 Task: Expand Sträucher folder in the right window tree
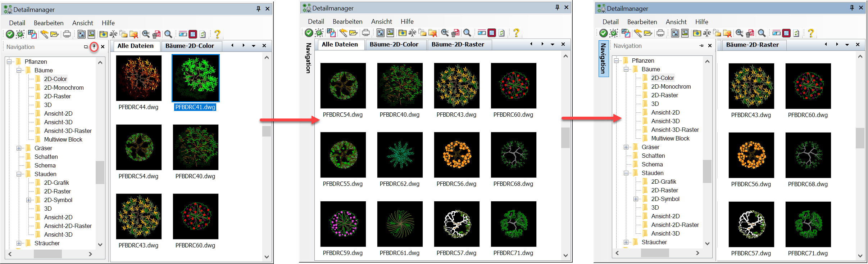tap(626, 242)
